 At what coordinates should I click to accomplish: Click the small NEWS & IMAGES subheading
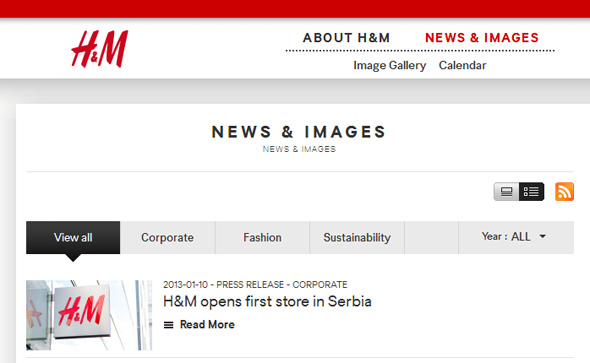(x=299, y=149)
